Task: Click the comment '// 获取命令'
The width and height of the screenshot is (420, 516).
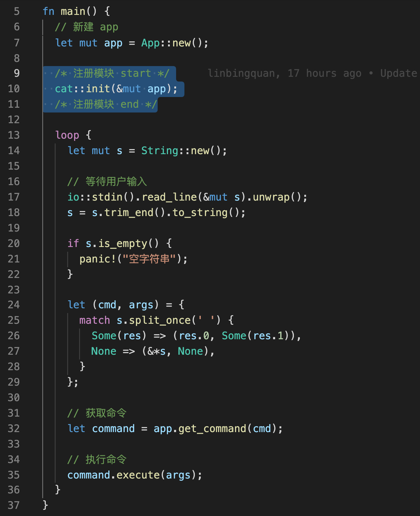Action: click(x=97, y=413)
